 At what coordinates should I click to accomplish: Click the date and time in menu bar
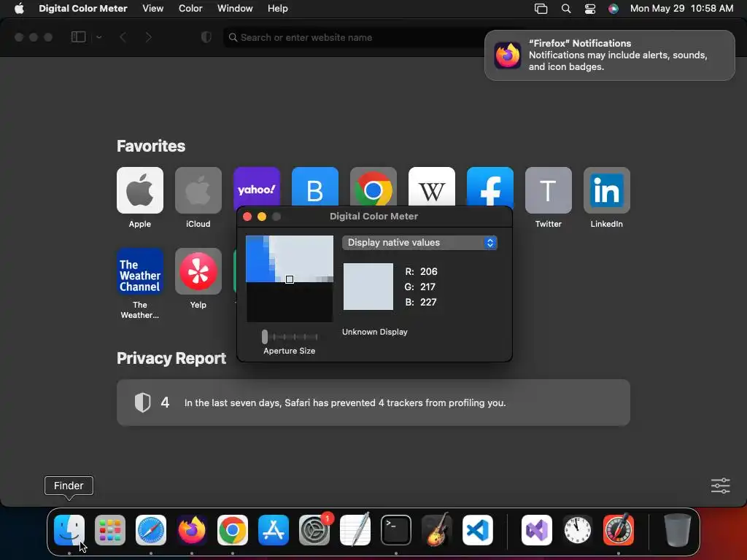[x=682, y=9]
